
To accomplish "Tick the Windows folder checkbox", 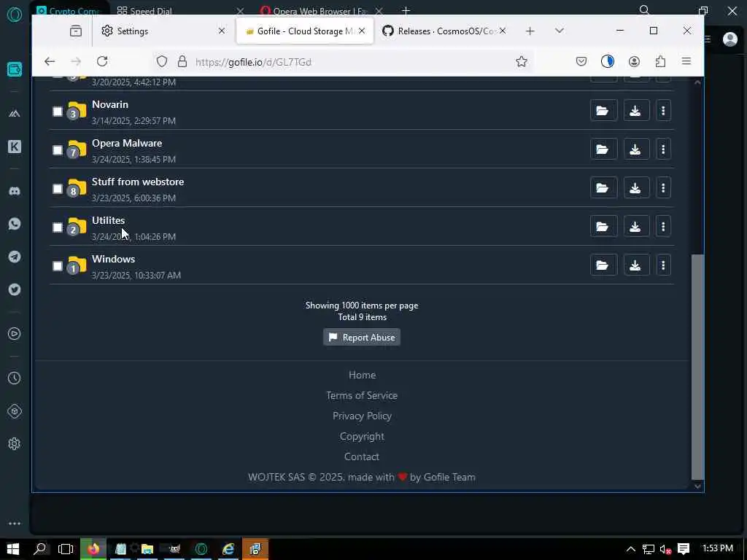I will point(57,265).
